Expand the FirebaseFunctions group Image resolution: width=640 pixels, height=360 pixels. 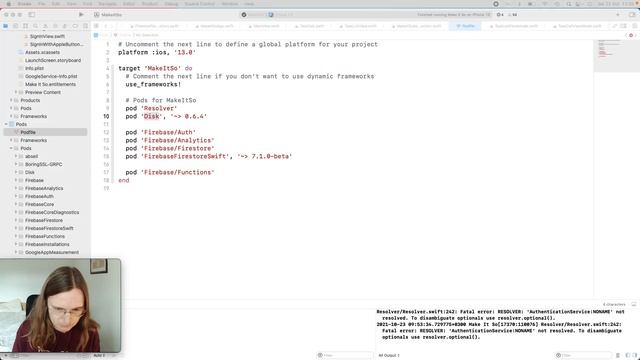16,236
